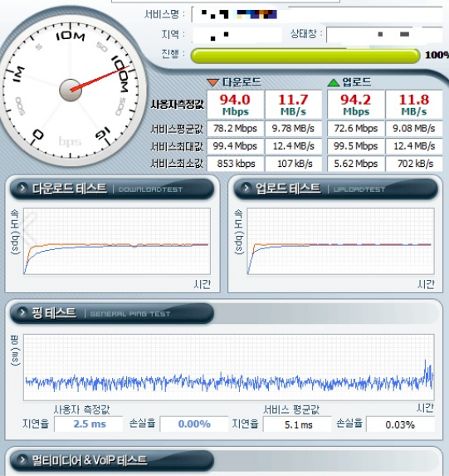Click the 지역 field
The height and width of the screenshot is (476, 449).
(x=237, y=35)
